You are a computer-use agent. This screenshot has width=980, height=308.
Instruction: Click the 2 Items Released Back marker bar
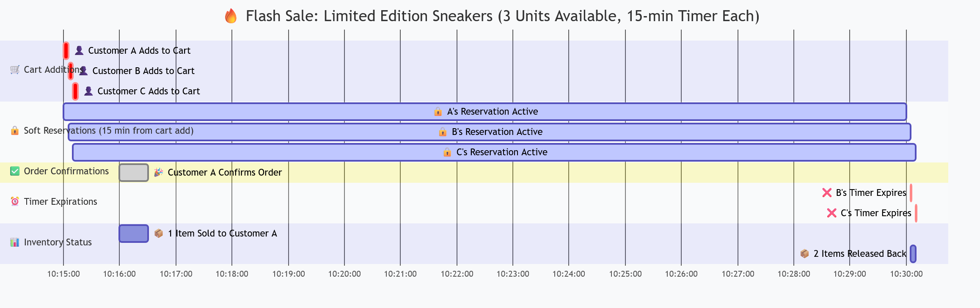[x=913, y=254]
